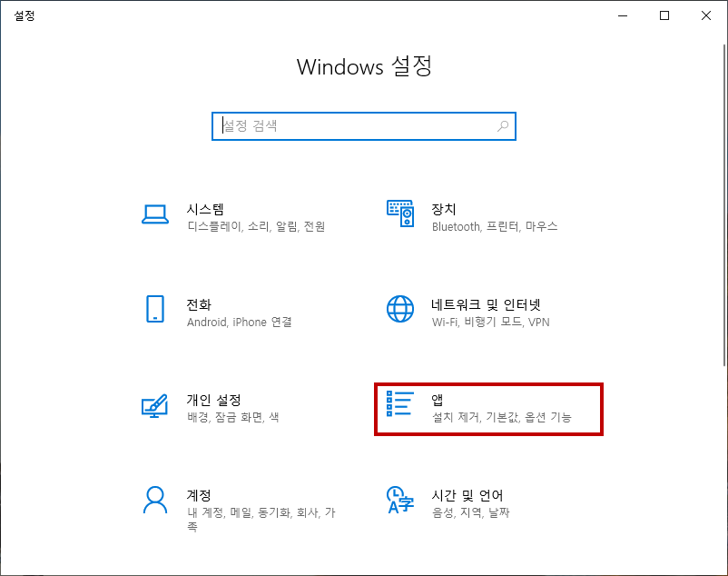Select the 계정 title
This screenshot has height=576, width=728.
pos(199,495)
